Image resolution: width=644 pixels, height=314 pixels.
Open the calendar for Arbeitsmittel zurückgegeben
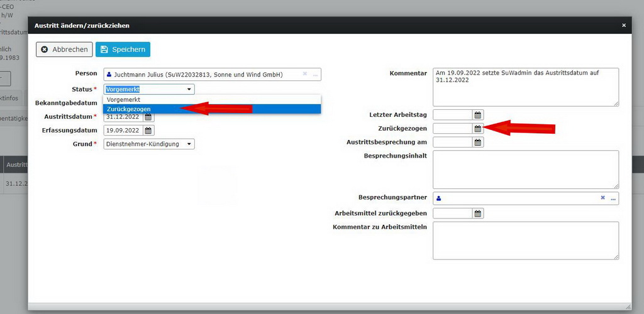coord(478,213)
